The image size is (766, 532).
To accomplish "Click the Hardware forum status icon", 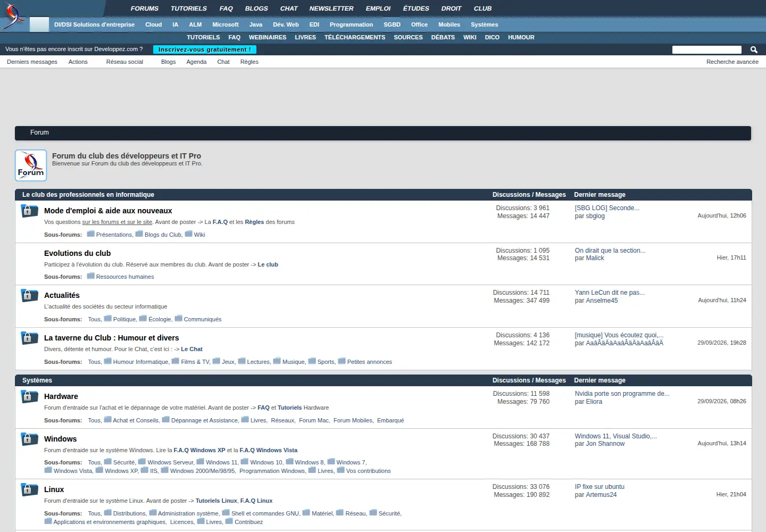I will pyautogui.click(x=29, y=396).
